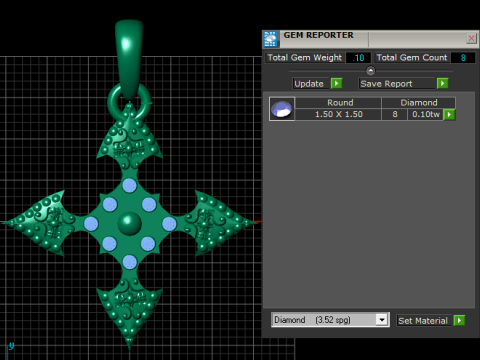Screen dimensions: 480x360
Task: Click the Total Gem Count value 8
Action: point(463,58)
